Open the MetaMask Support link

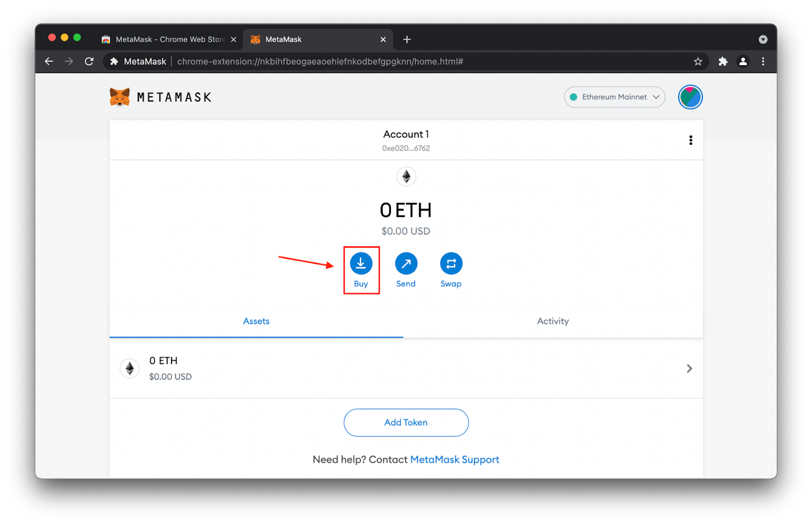(455, 459)
